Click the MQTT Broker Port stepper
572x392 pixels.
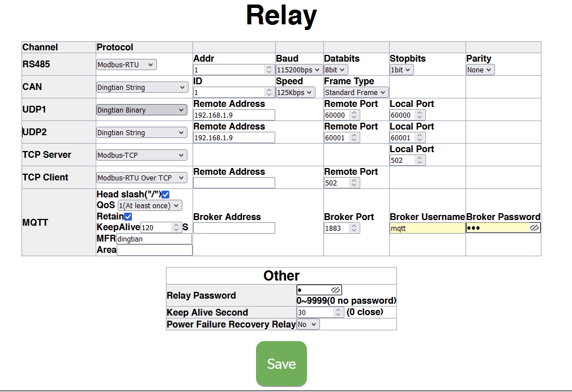point(354,228)
